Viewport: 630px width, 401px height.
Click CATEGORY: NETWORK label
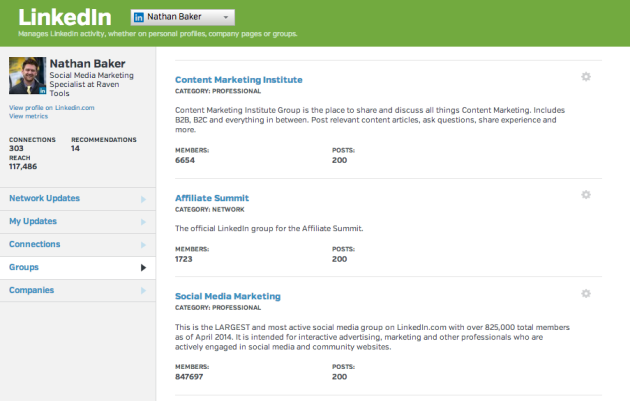(x=209, y=209)
